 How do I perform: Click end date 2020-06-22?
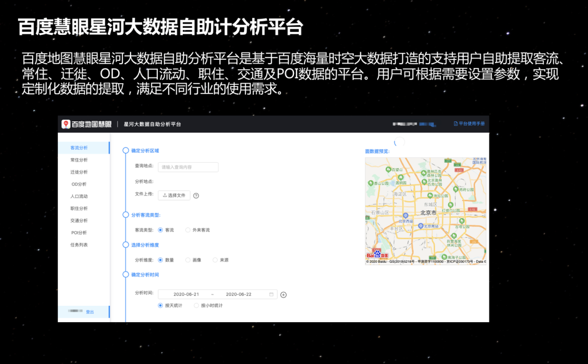238,294
